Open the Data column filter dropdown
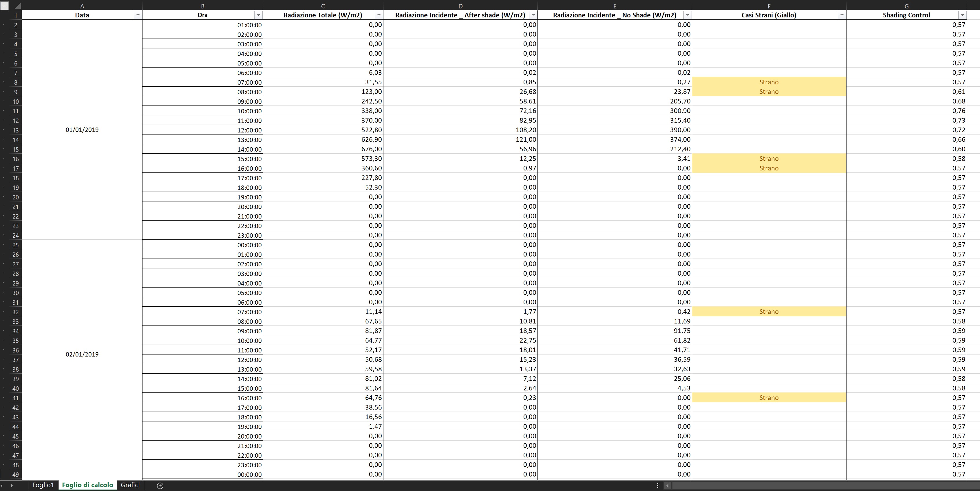Image resolution: width=980 pixels, height=491 pixels. coord(138,15)
